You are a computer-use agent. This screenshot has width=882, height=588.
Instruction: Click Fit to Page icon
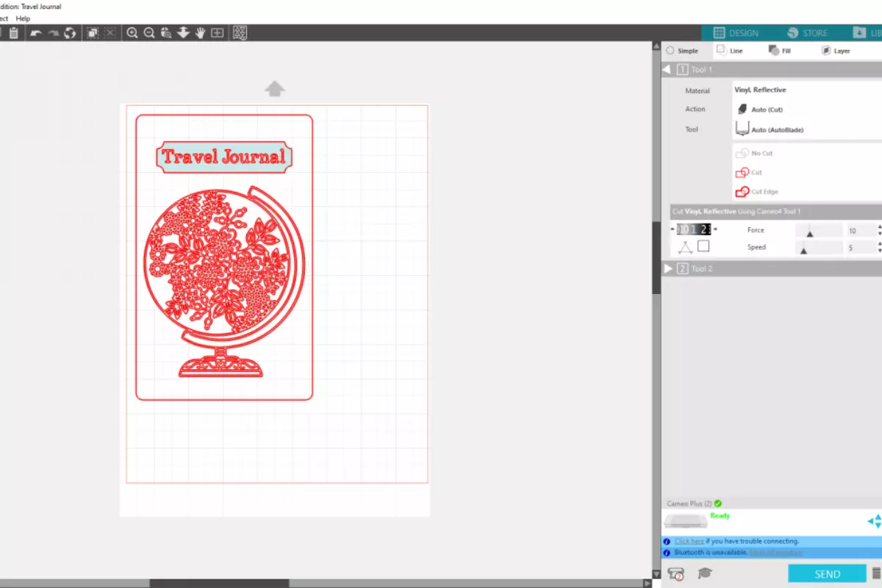pos(218,33)
